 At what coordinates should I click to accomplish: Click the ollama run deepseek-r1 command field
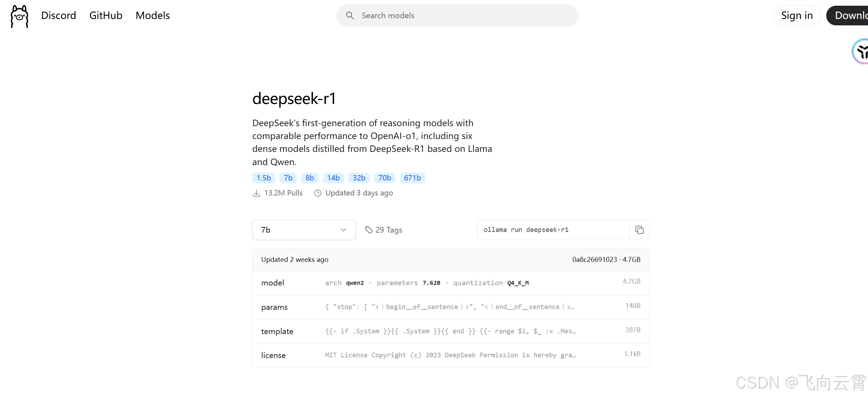click(553, 230)
